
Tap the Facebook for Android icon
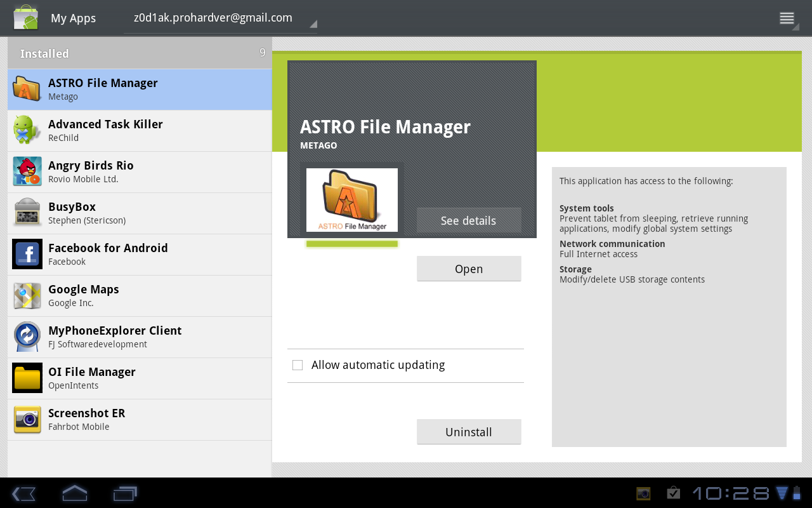click(27, 254)
